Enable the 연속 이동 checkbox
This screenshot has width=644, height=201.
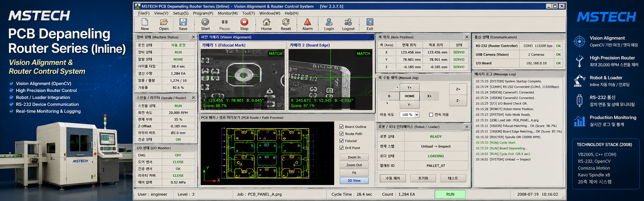tap(431, 115)
